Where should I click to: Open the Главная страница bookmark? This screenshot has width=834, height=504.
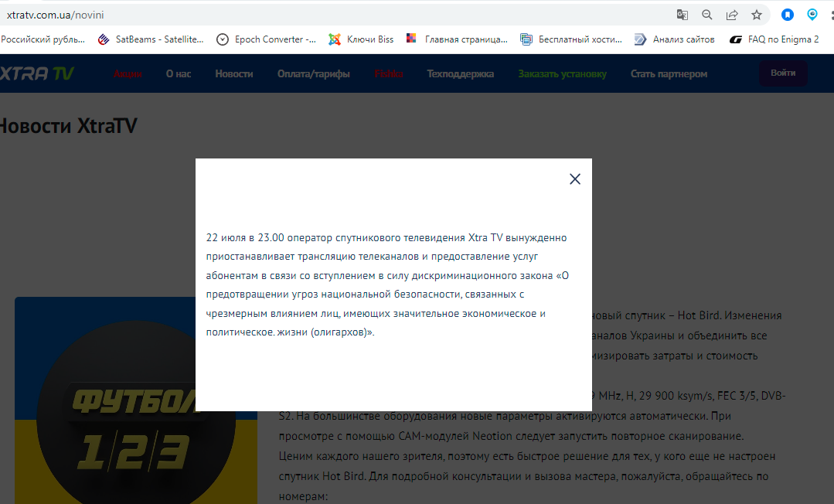tap(458, 39)
